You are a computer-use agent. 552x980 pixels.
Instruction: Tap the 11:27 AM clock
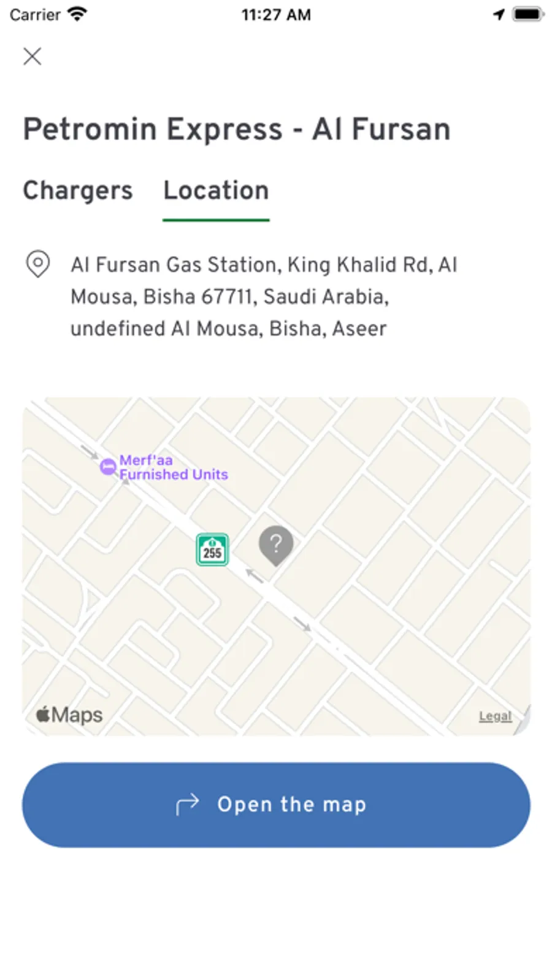[x=276, y=14]
